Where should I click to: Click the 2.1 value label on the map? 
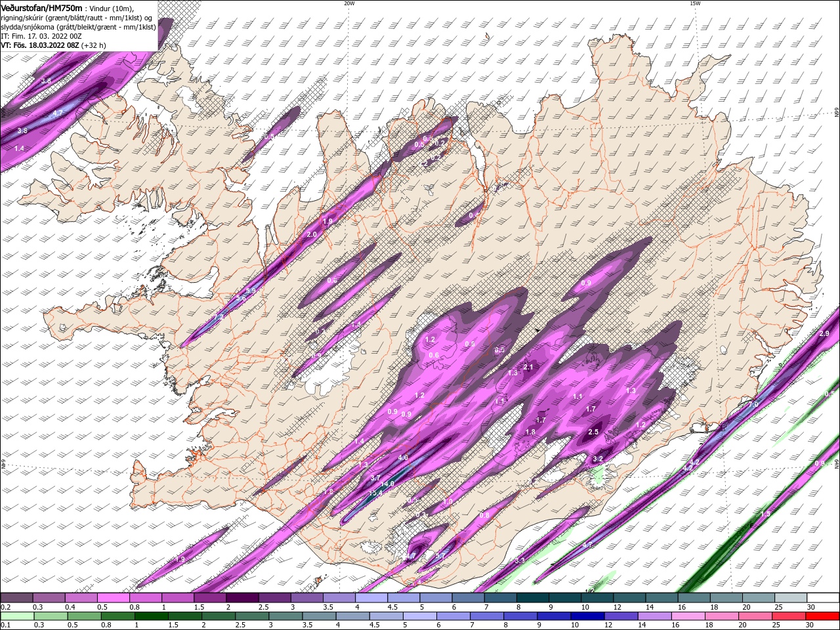528,367
